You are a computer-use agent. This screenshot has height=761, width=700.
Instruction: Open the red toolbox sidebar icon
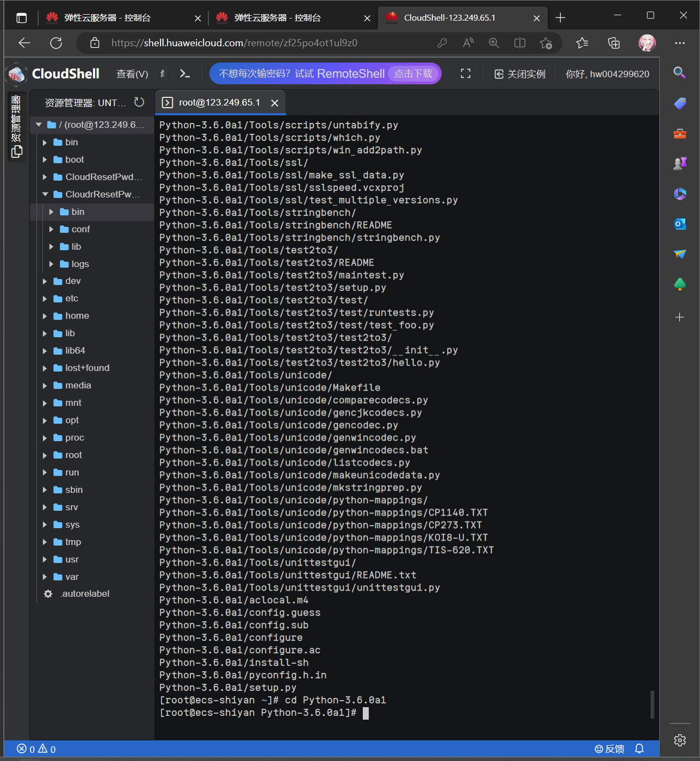(680, 133)
